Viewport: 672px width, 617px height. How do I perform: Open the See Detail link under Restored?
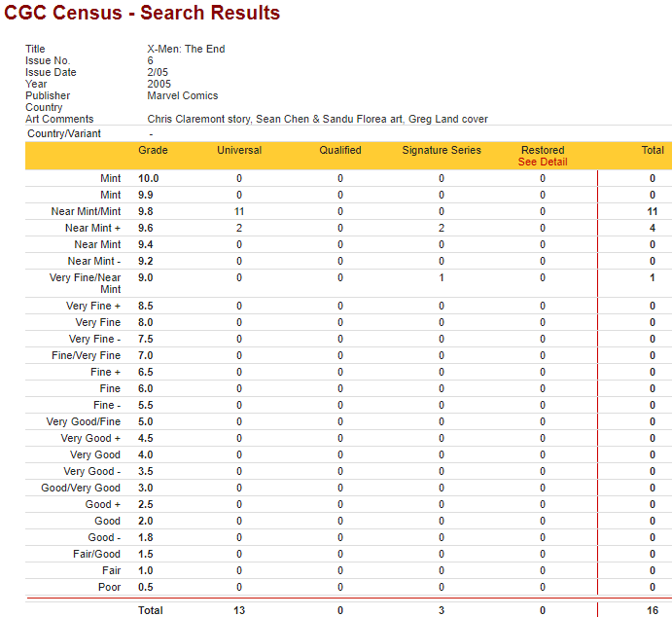tap(543, 163)
